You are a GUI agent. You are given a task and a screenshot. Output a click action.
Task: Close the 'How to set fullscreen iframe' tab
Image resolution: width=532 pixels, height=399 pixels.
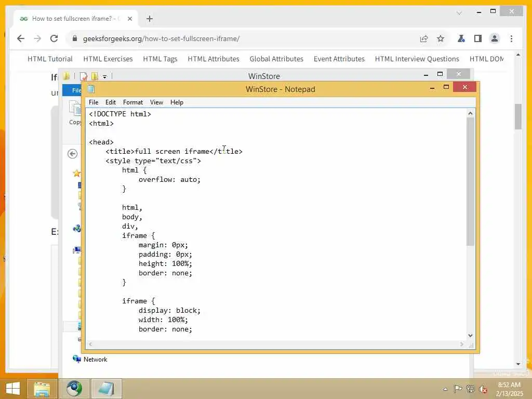129,19
